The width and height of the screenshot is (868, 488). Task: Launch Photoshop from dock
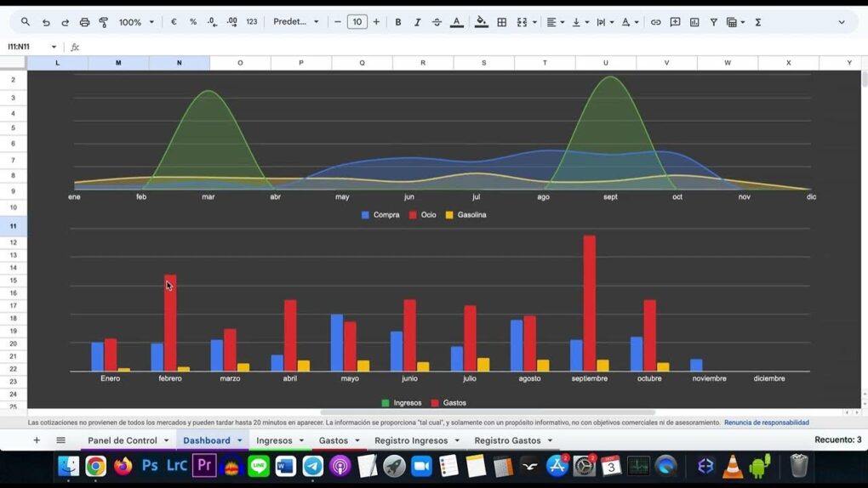click(x=150, y=467)
